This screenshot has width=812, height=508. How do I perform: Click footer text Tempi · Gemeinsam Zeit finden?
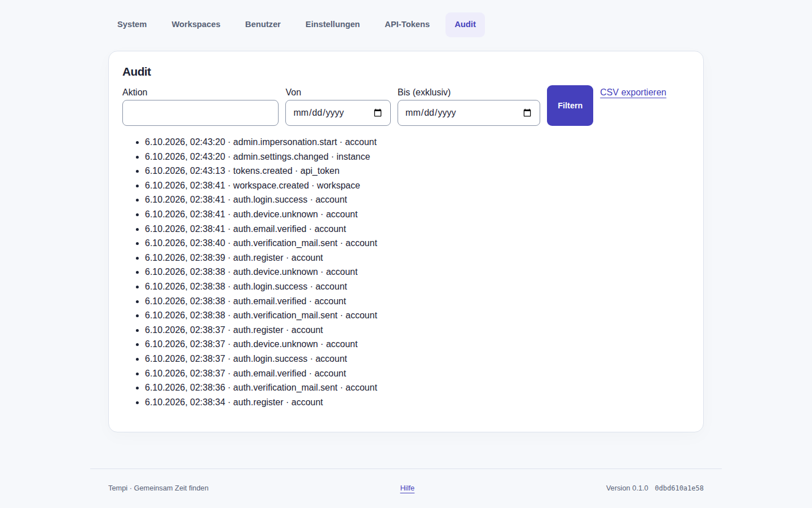[158, 488]
